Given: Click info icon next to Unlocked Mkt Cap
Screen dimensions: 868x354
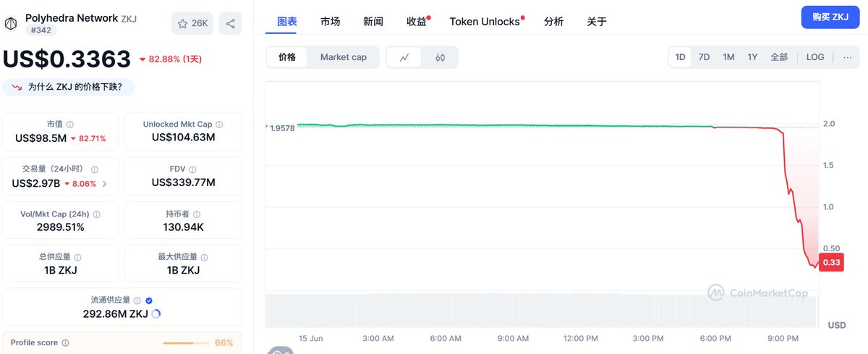Looking at the screenshot, I should [x=219, y=125].
